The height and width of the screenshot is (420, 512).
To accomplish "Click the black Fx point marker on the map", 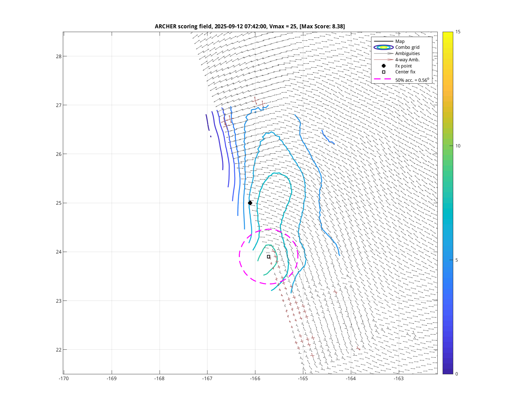I will pyautogui.click(x=250, y=203).
